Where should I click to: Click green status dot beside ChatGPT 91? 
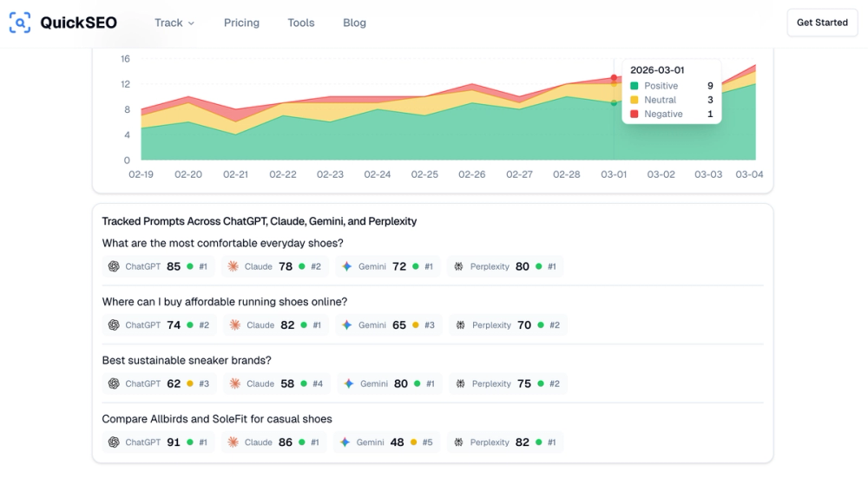click(190, 442)
